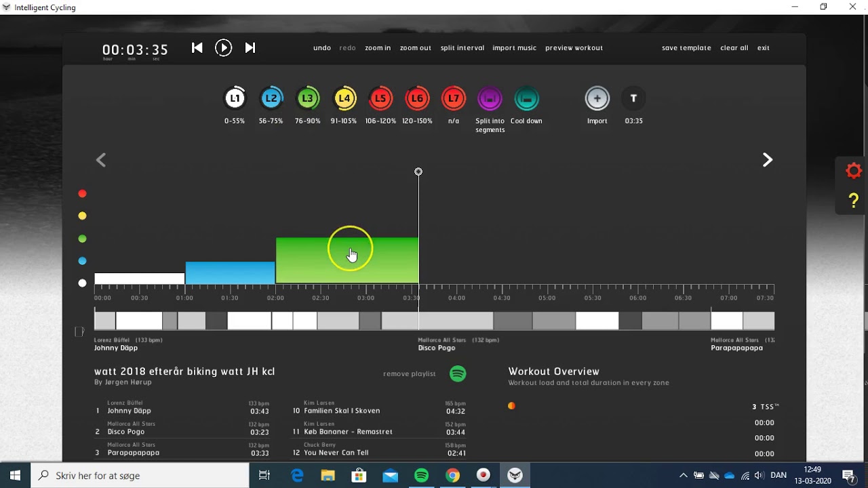Click clear all
Screen dimensions: 868x488
tap(734, 48)
